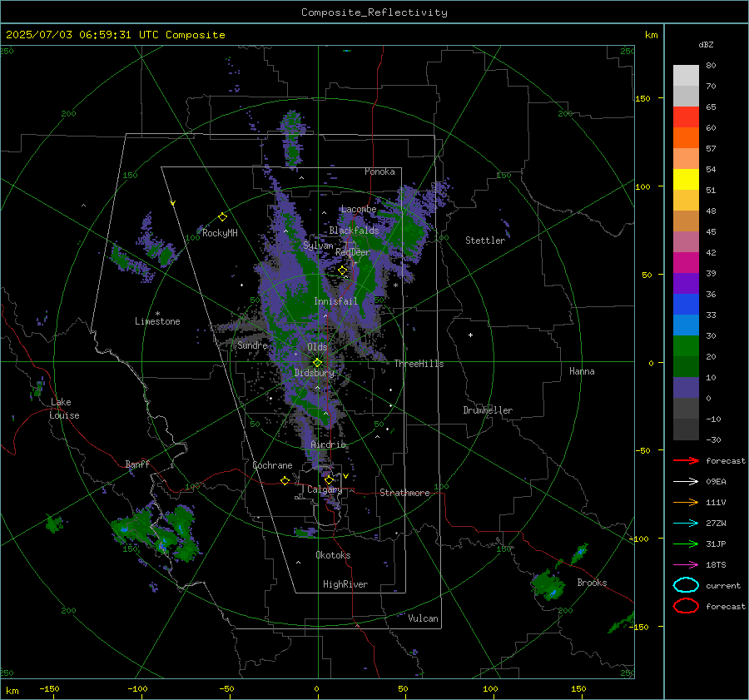Click the red forecast ellipse legend icon
Viewport: 749px width, 700px height.
(686, 606)
